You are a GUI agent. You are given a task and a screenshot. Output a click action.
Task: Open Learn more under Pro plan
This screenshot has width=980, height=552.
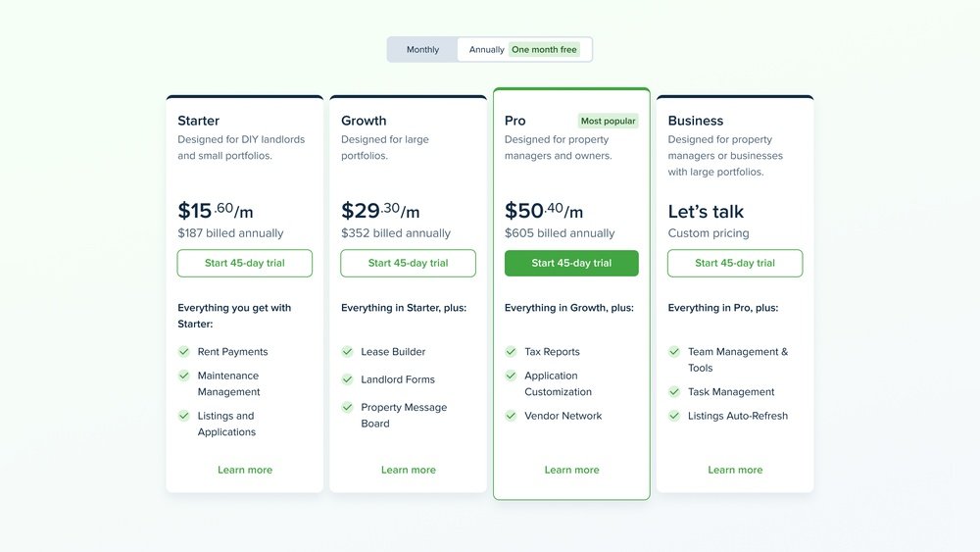pos(571,470)
